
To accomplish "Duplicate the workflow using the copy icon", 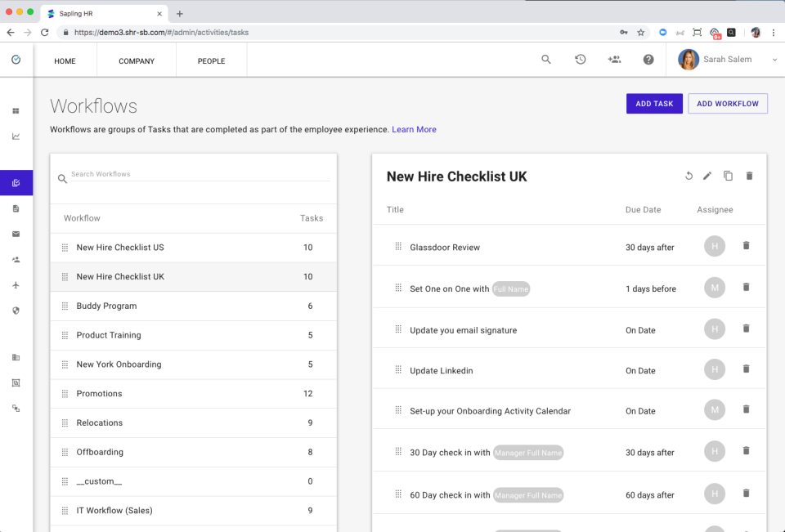I will (x=728, y=176).
